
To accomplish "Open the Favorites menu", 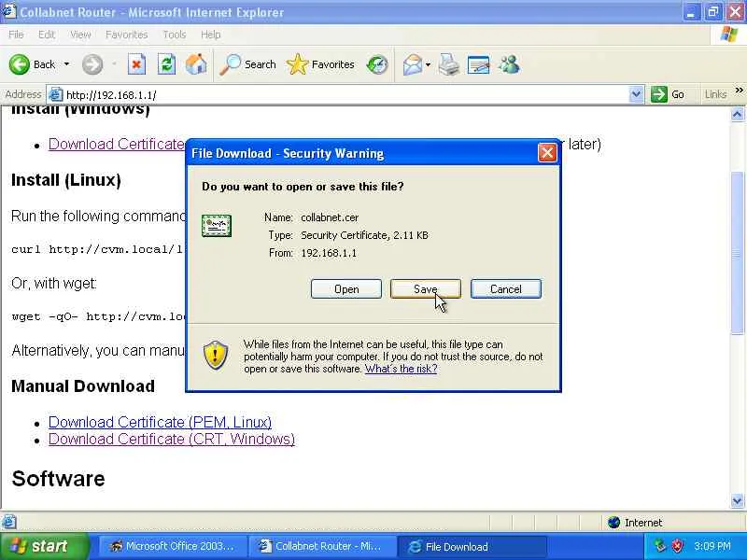I will tap(126, 35).
